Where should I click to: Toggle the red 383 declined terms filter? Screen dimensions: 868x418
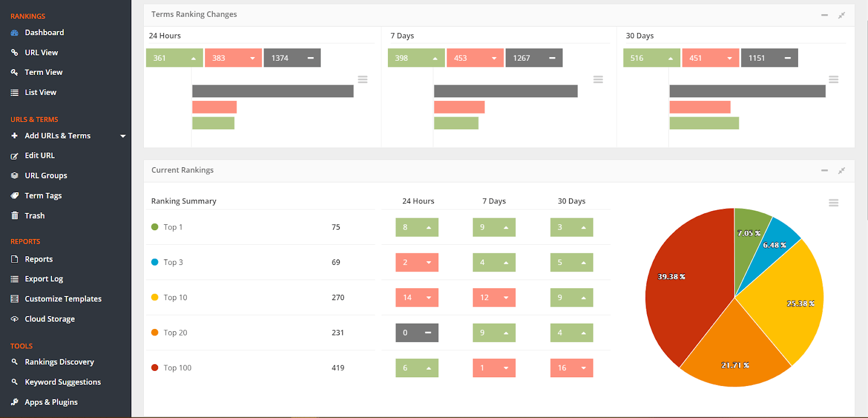[x=233, y=58]
